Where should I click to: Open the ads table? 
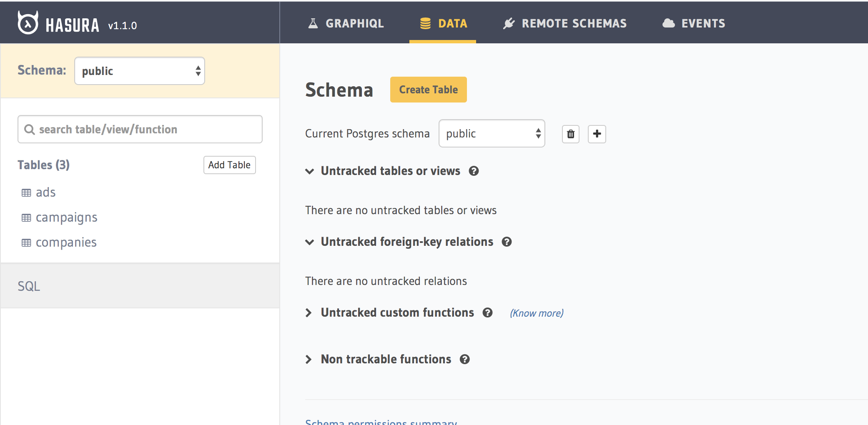(x=45, y=192)
